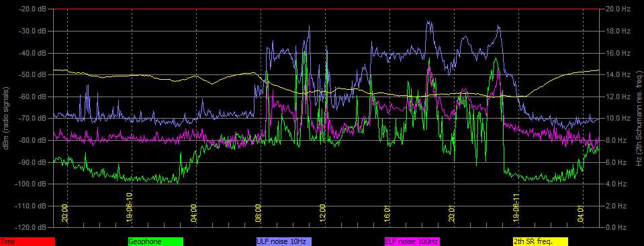This screenshot has height=246, width=644.
Task: Click the 2.0 Hz right axis value
Action: coord(616,205)
